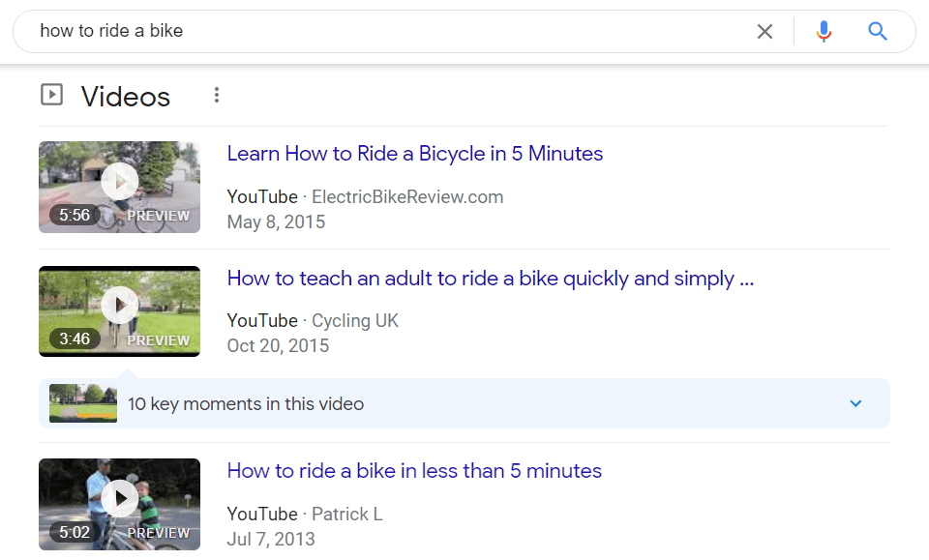The width and height of the screenshot is (929, 560).
Task: Click the blue magnifying glass search icon
Action: click(878, 31)
